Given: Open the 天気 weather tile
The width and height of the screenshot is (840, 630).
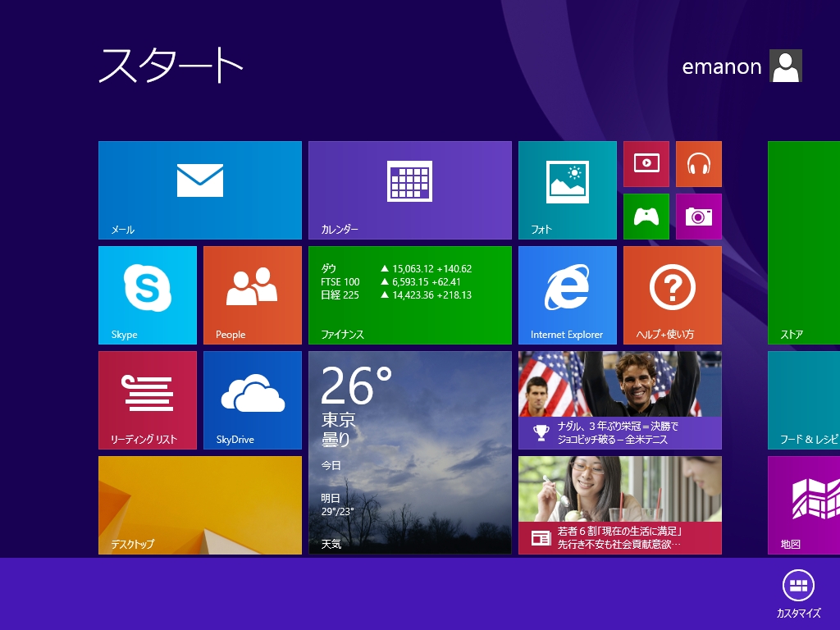Looking at the screenshot, I should tap(410, 453).
